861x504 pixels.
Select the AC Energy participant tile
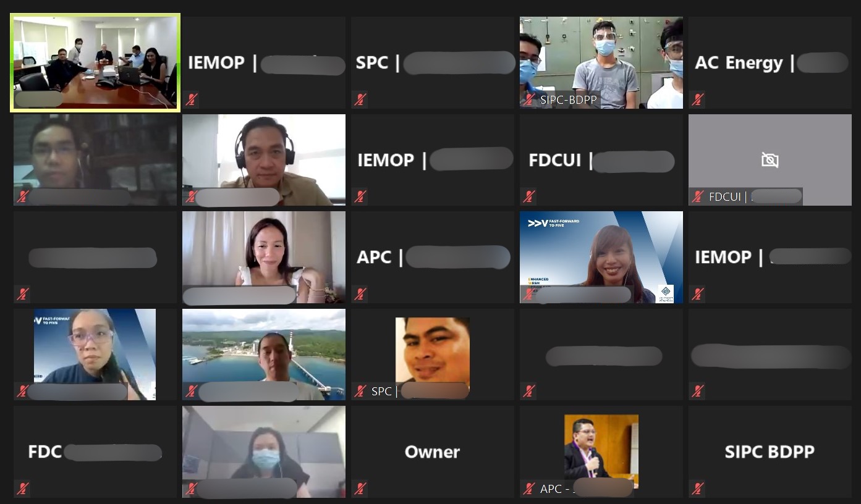click(770, 63)
